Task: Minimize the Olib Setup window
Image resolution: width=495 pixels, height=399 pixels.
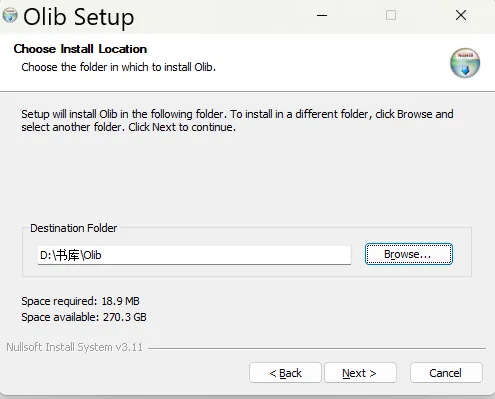Action: [x=322, y=15]
